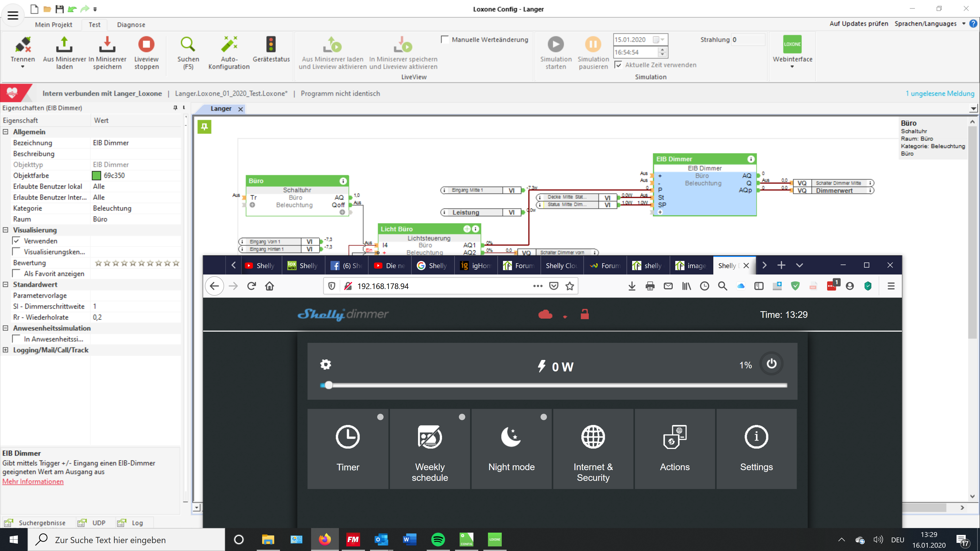Open Shelly Night mode tile

click(511, 449)
